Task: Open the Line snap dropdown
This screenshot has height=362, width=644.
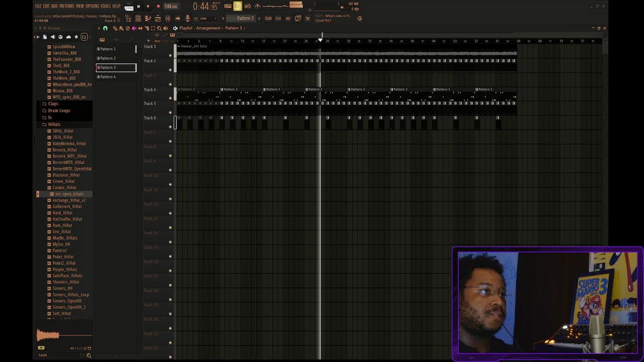Action: click(206, 19)
